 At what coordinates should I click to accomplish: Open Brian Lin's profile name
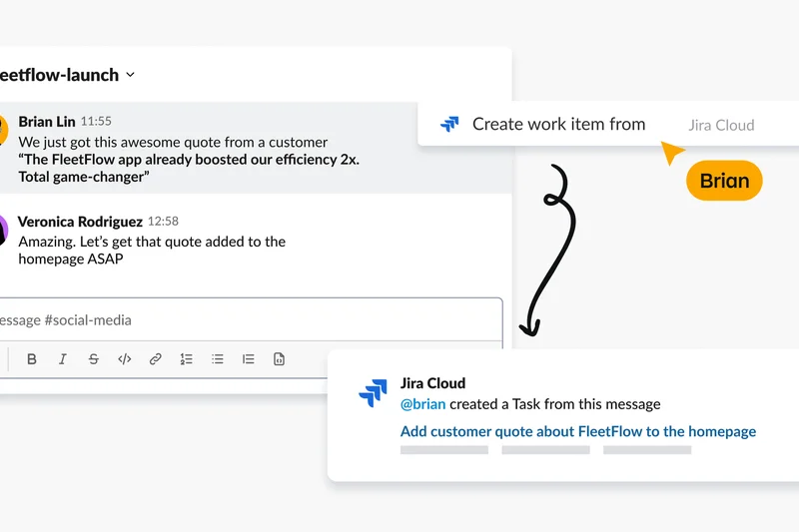(47, 122)
